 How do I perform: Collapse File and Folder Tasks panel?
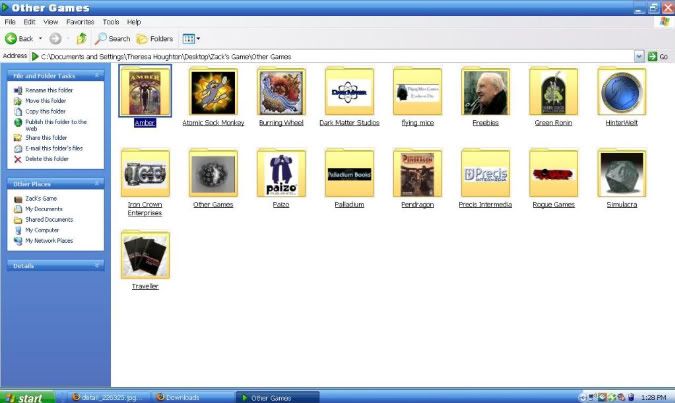97,75
